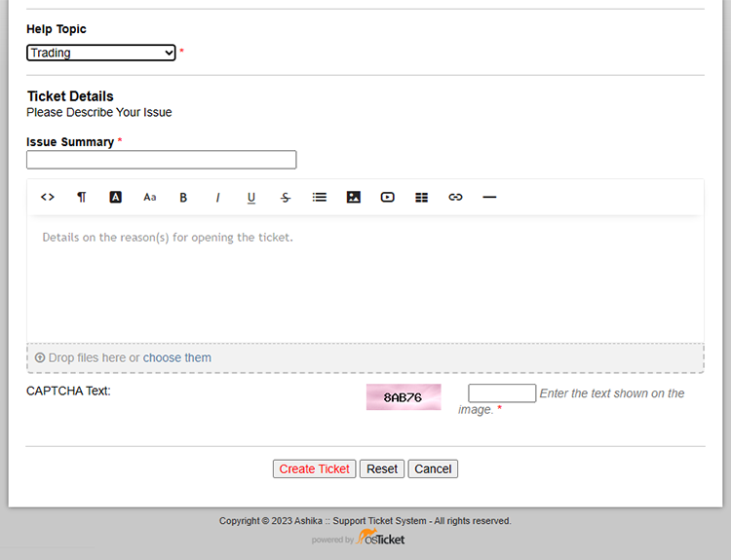Apply strikethrough formatting
This screenshot has height=560, width=731.
[286, 197]
